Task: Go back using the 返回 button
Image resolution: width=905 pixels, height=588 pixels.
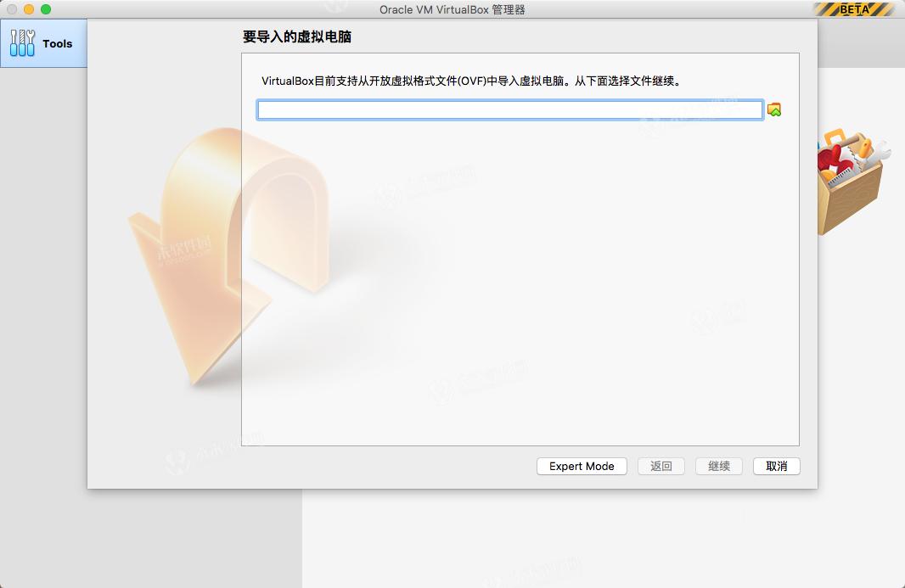Action: click(660, 466)
